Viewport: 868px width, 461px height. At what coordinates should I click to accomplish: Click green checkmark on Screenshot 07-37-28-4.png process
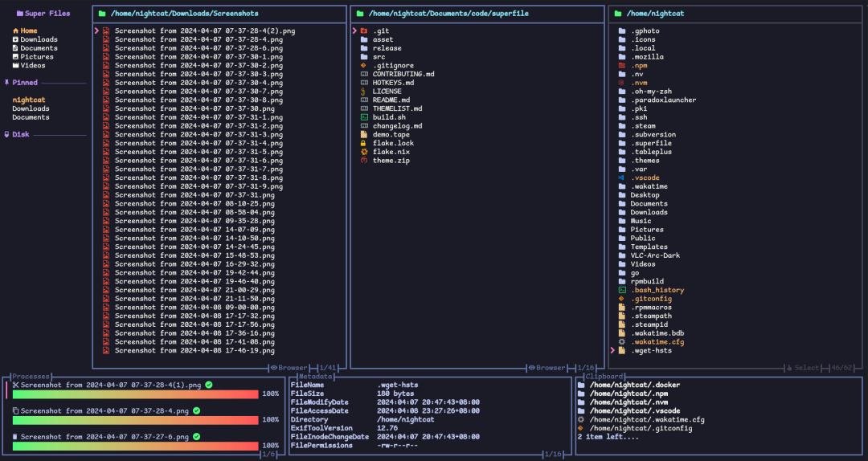click(x=197, y=411)
